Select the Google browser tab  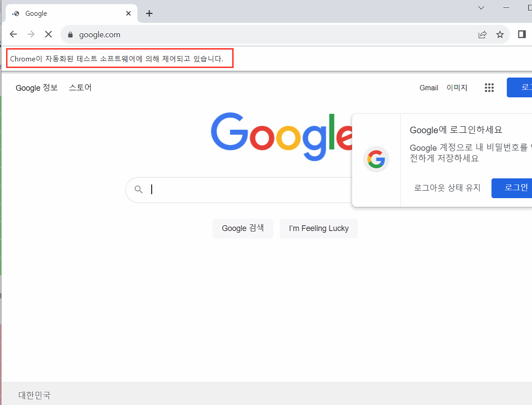click(66, 13)
